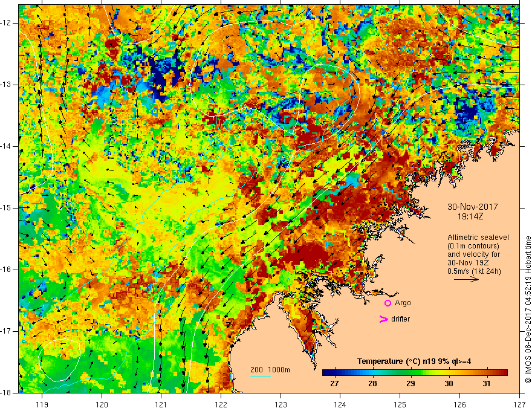532x411 pixels.
Task: Click the latitude axis label -12
Action: point(6,23)
